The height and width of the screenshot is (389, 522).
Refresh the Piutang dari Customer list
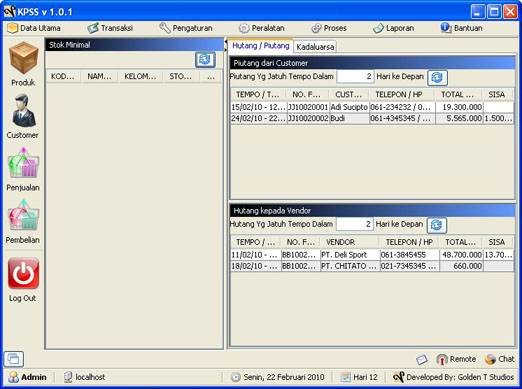tap(437, 77)
